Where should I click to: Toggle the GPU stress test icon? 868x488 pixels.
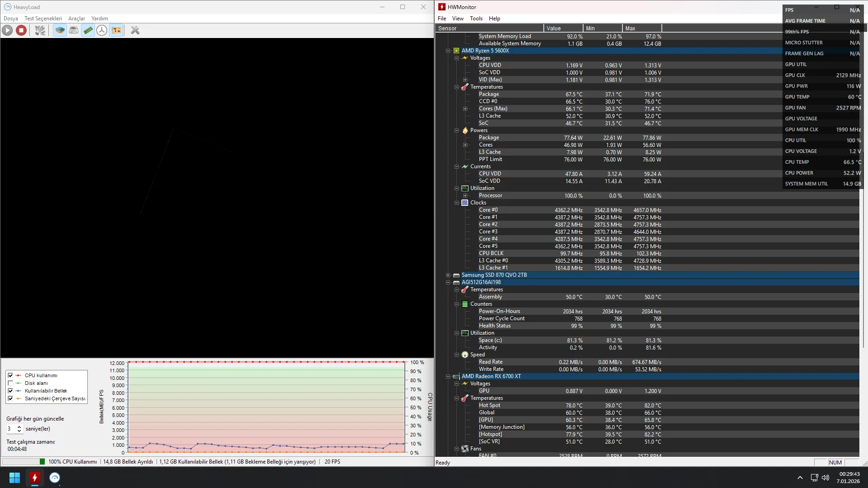[116, 30]
